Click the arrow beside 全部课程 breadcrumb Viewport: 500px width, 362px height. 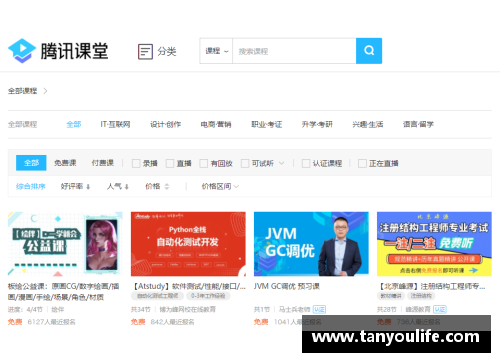click(45, 91)
